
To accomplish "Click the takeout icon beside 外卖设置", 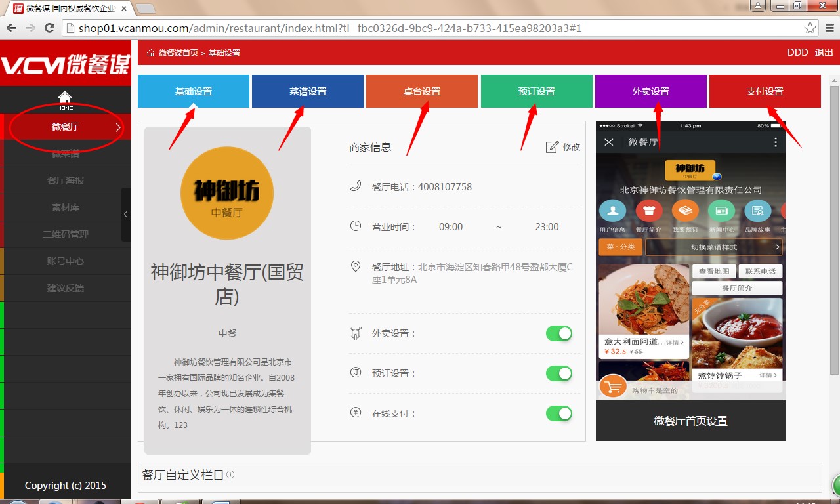I will (x=356, y=333).
